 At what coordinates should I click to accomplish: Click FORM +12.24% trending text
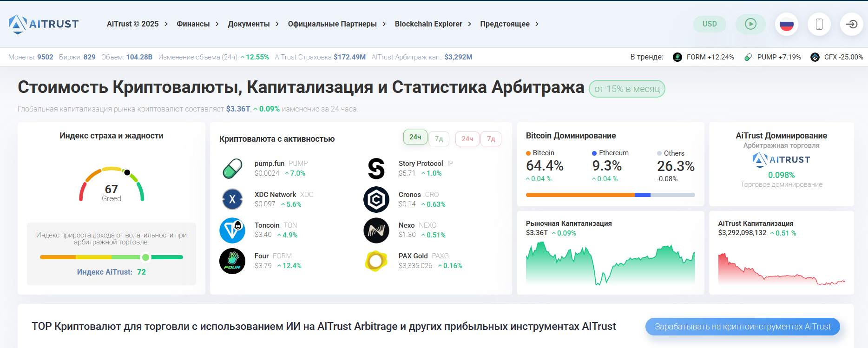(x=710, y=57)
